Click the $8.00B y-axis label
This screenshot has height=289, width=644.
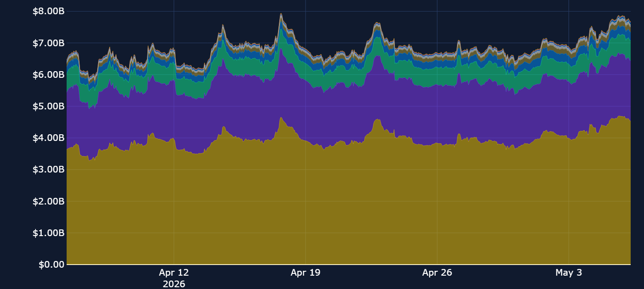click(48, 12)
